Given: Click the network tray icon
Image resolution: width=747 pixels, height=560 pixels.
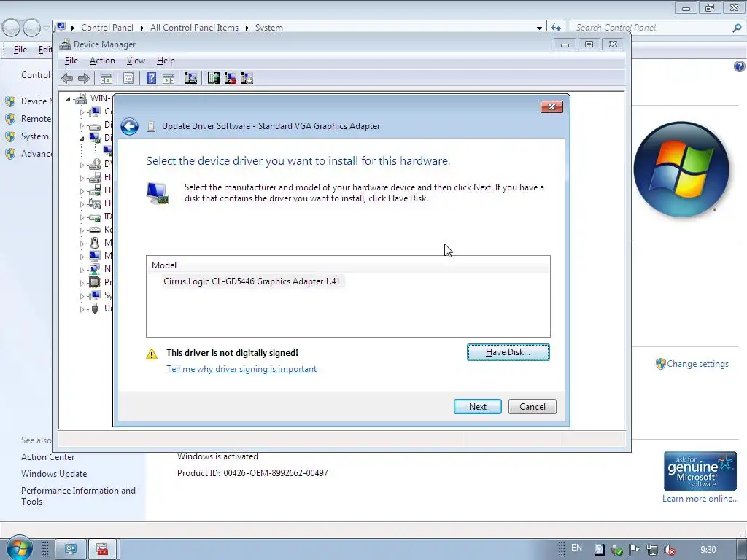Looking at the screenshot, I should pyautogui.click(x=651, y=550).
